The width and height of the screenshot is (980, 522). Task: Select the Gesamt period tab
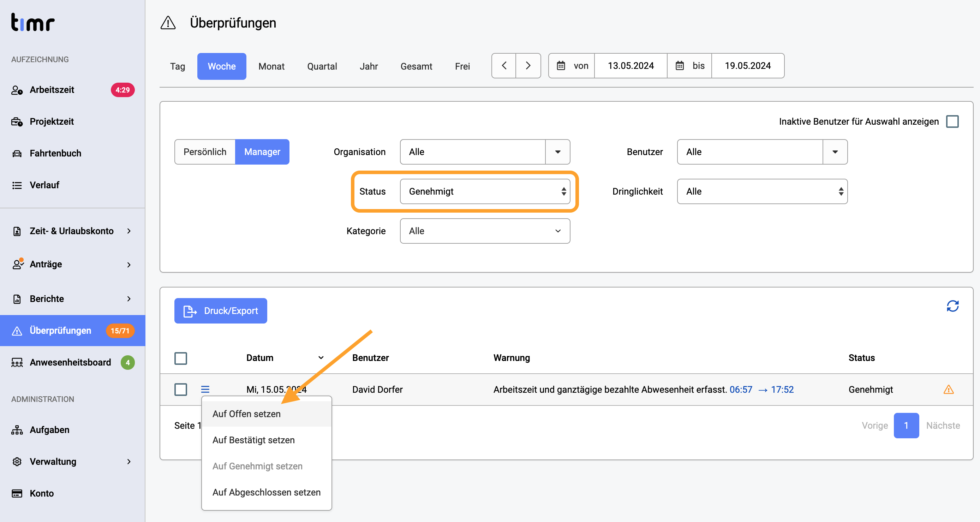point(416,66)
